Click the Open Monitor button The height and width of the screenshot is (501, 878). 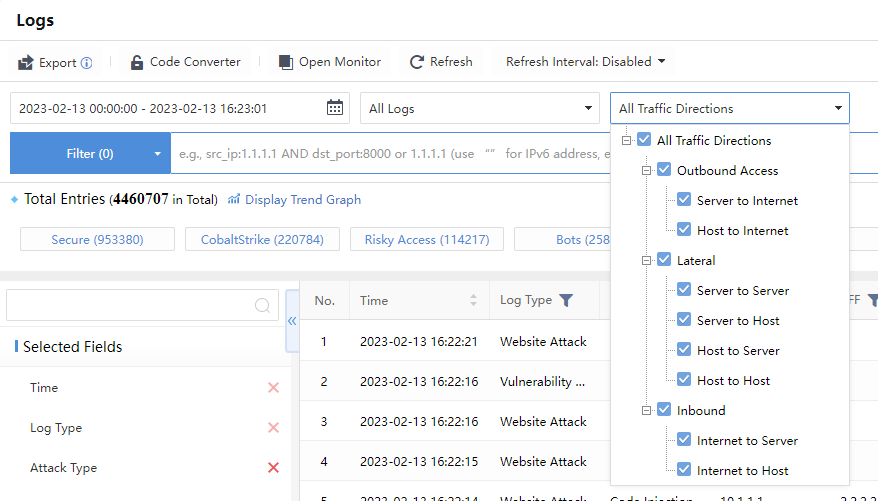[x=330, y=62]
